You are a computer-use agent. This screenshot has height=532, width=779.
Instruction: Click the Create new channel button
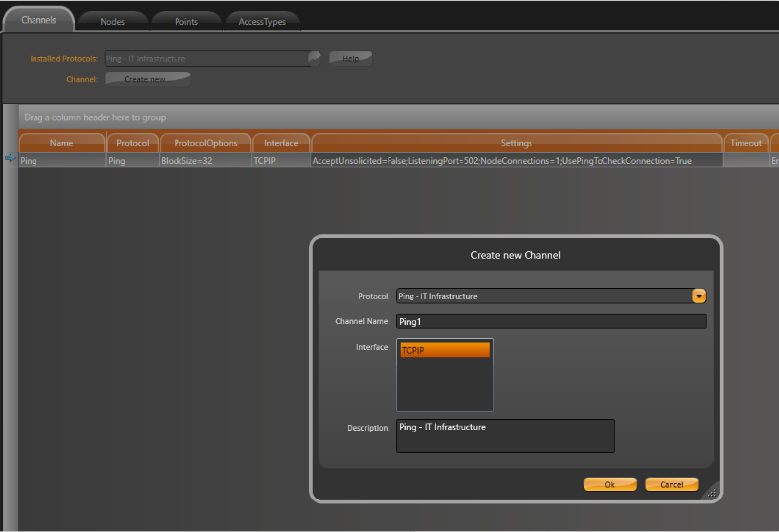click(147, 79)
